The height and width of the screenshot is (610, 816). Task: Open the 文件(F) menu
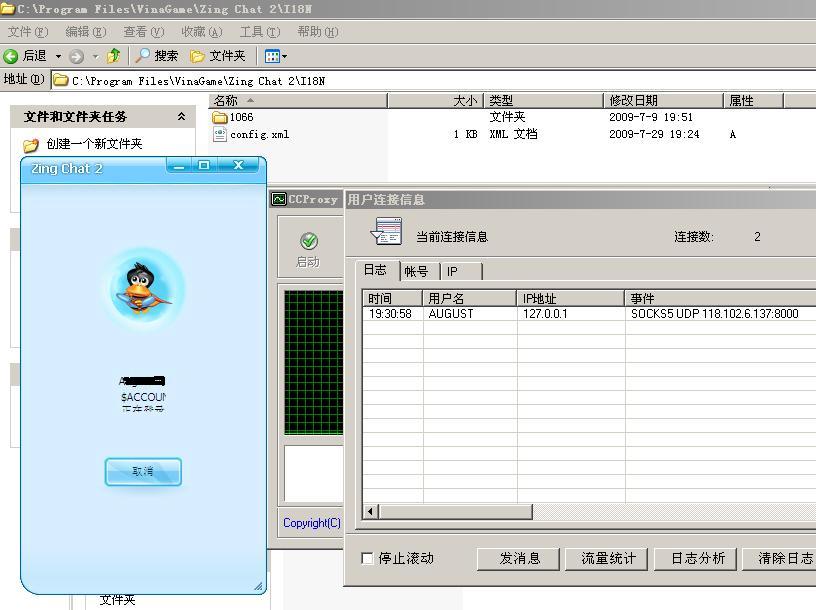click(28, 32)
